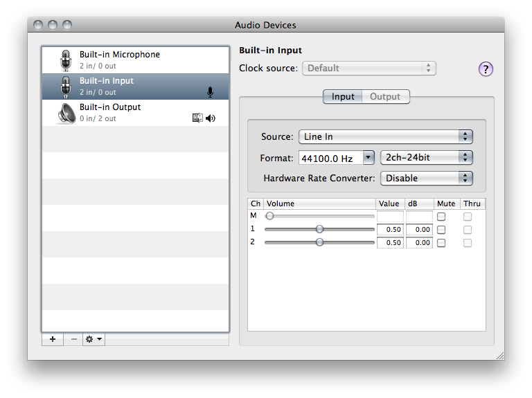532x398 pixels.
Task: Click the system alert output Finder icon
Action: 197,118
